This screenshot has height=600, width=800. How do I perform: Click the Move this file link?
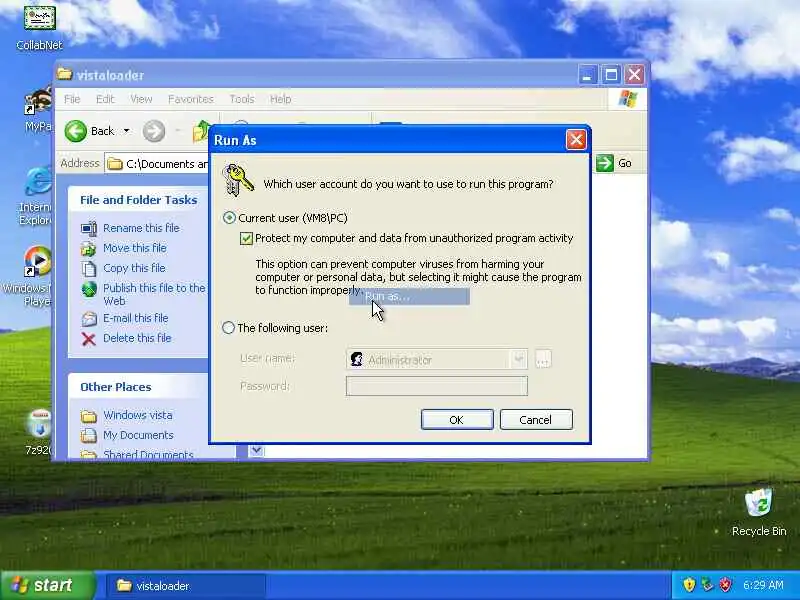[135, 248]
